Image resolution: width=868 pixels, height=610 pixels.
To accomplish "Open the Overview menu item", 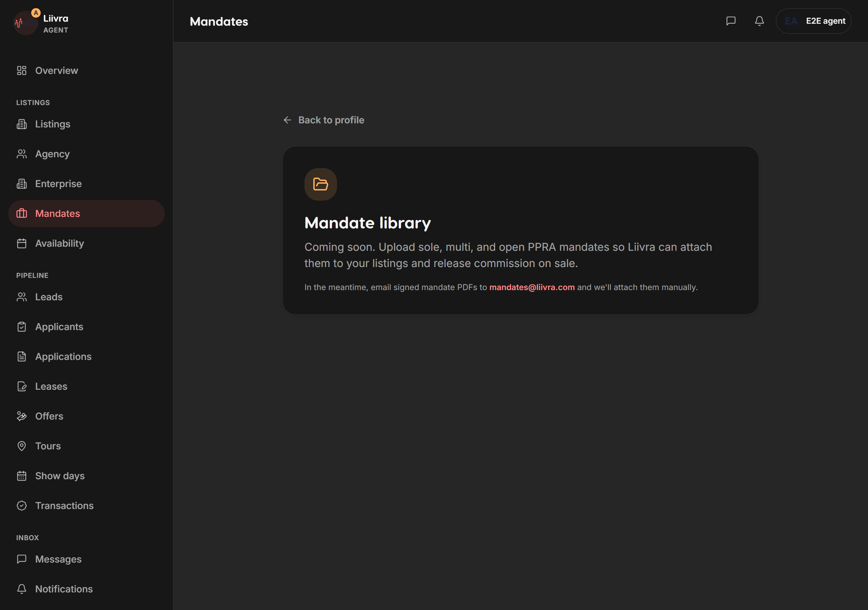I will 86,71.
